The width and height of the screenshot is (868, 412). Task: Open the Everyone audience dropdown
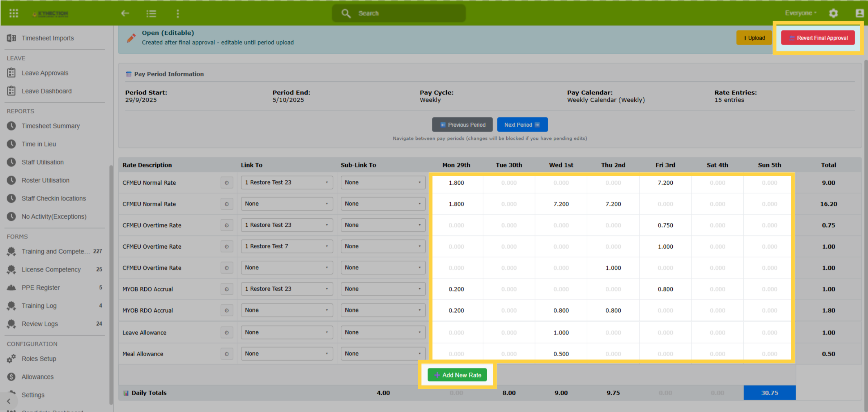pos(800,13)
